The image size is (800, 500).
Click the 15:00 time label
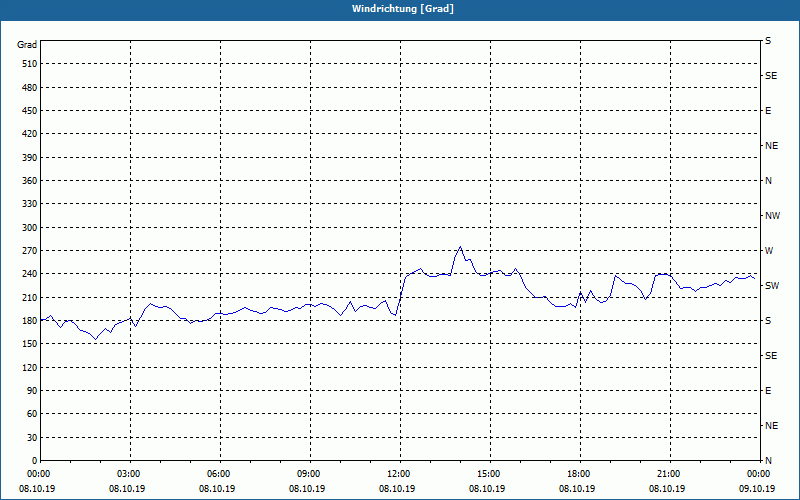point(487,474)
